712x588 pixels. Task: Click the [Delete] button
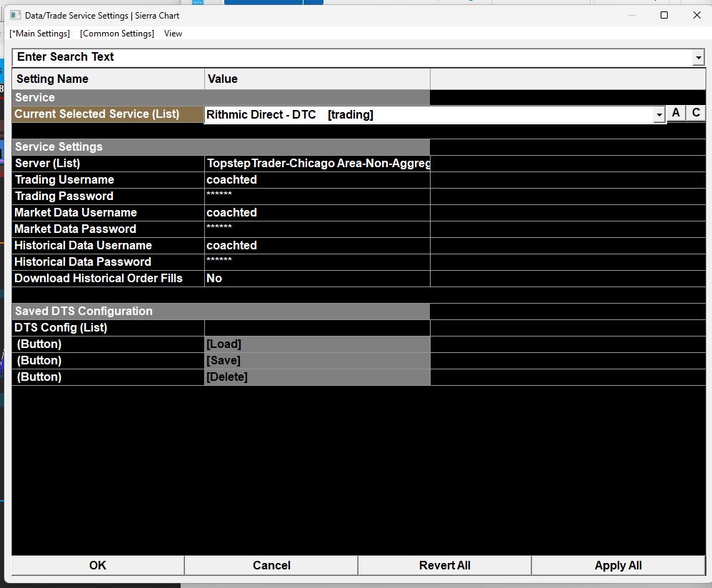click(x=317, y=377)
